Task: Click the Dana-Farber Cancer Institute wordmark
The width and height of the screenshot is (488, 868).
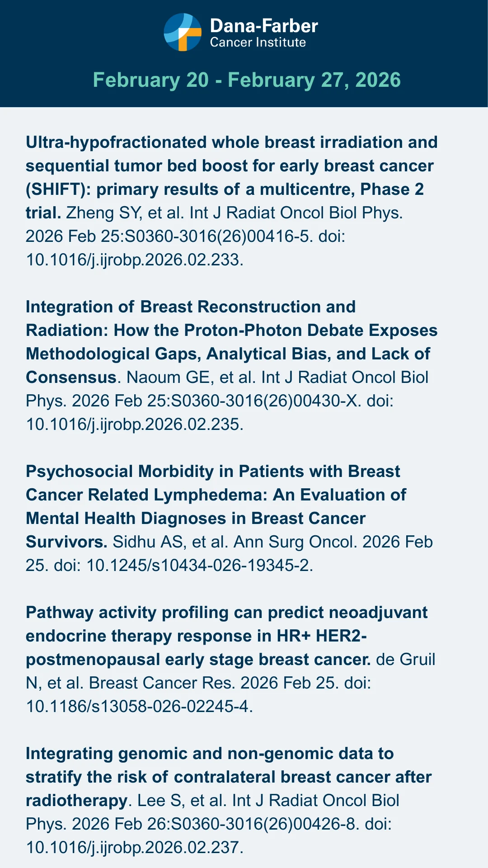Action: coord(264,33)
